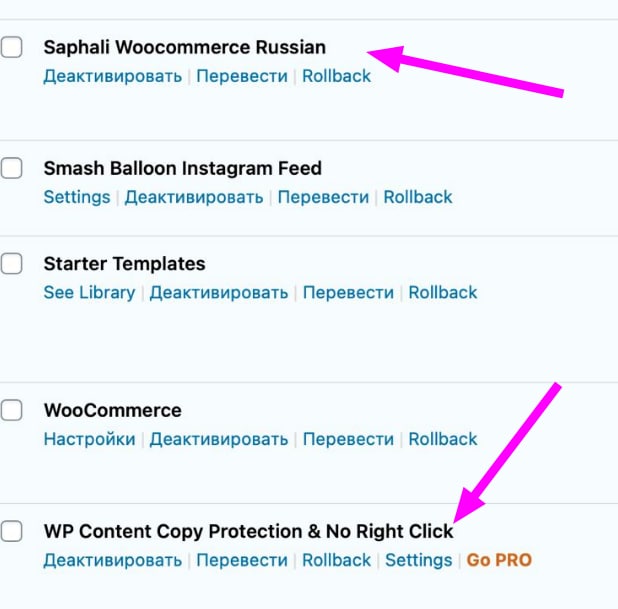
Task: Click the Go PRO link
Action: (499, 560)
